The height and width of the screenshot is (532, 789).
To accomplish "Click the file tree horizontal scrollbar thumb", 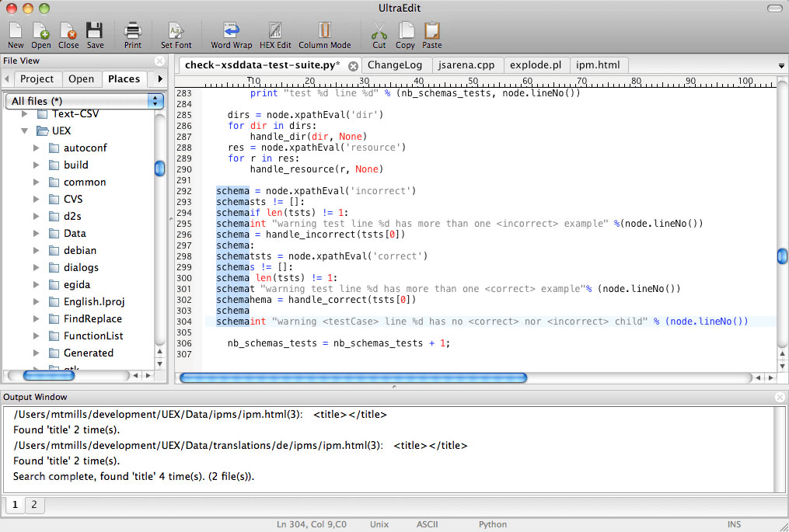I will [49, 376].
